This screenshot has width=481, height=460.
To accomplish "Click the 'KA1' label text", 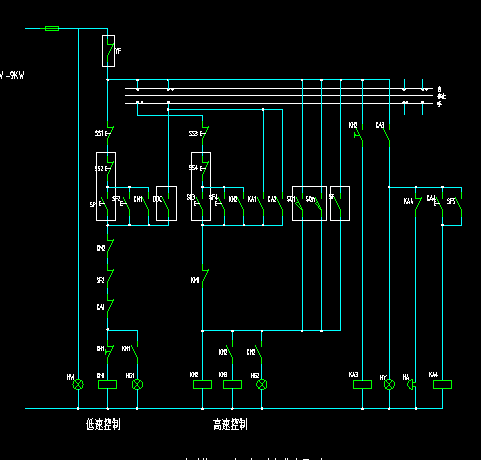I will click(252, 199).
